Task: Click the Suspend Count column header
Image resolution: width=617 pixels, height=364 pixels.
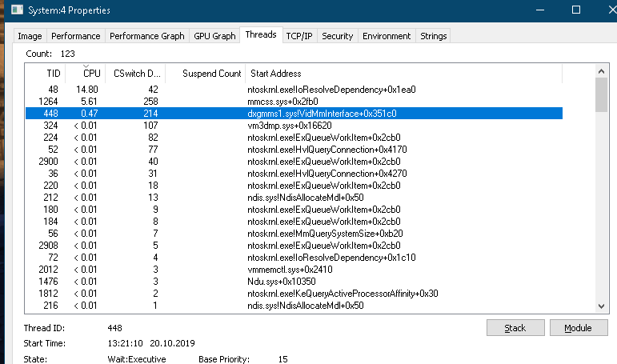Action: pyautogui.click(x=206, y=74)
